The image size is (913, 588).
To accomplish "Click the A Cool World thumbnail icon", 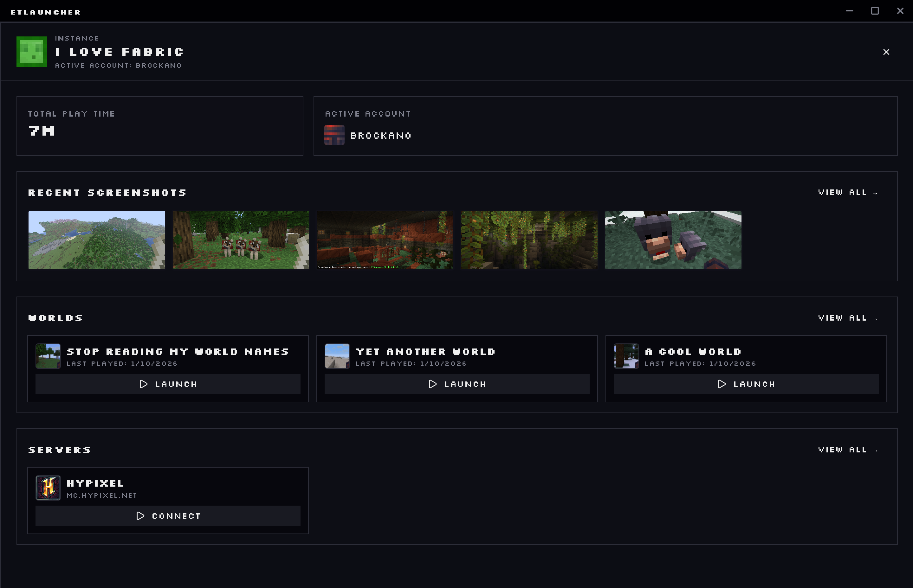I will 626,356.
